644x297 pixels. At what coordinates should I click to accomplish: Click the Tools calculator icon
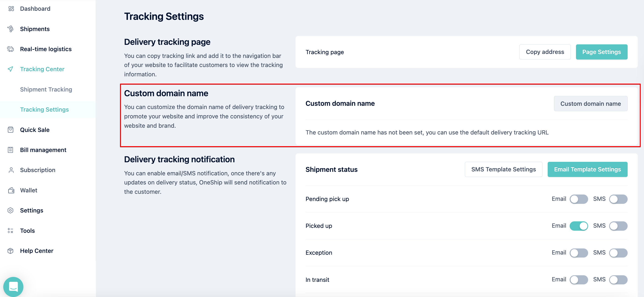11,231
